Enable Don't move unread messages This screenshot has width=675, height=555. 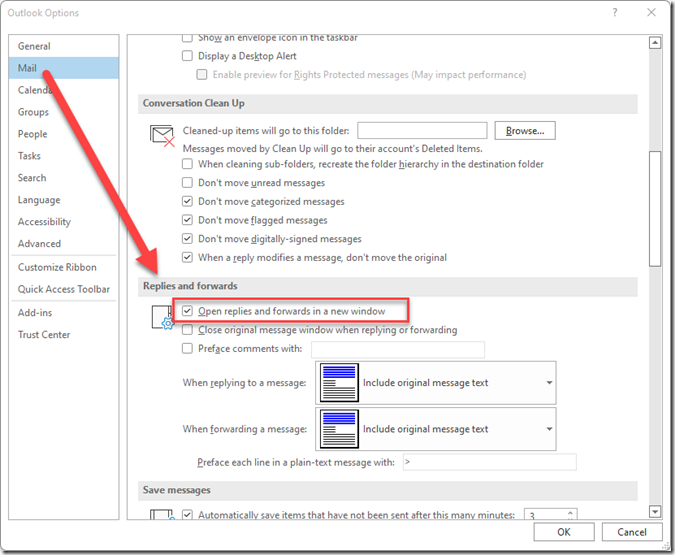(187, 183)
